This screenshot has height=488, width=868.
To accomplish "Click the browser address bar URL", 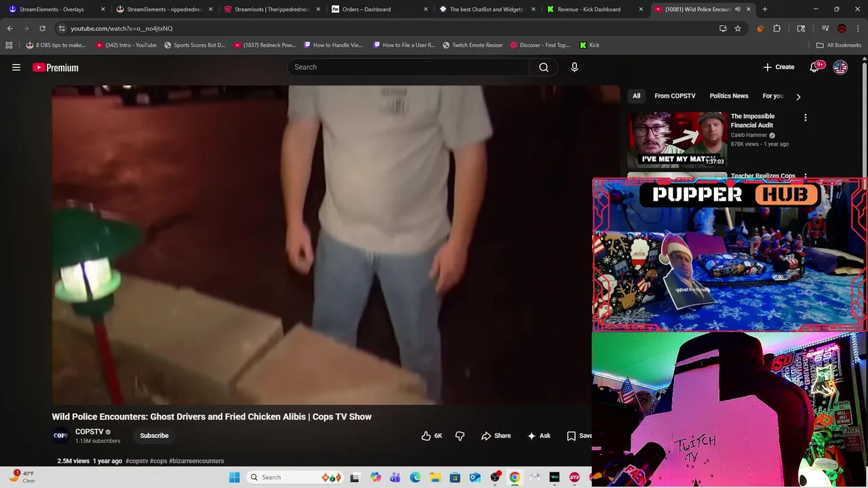I will (x=121, y=28).
